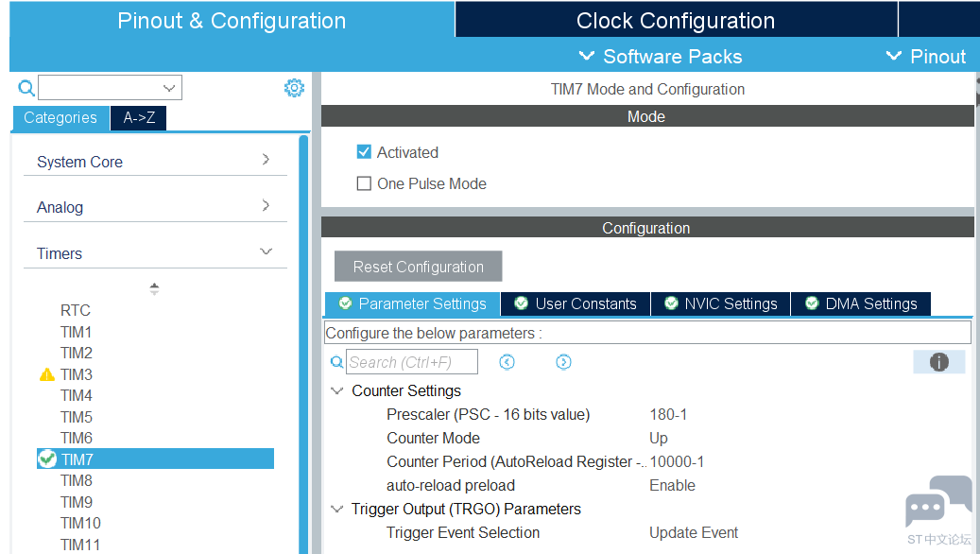980x554 pixels.
Task: Enable One Pulse Mode checkbox
Action: click(x=364, y=183)
